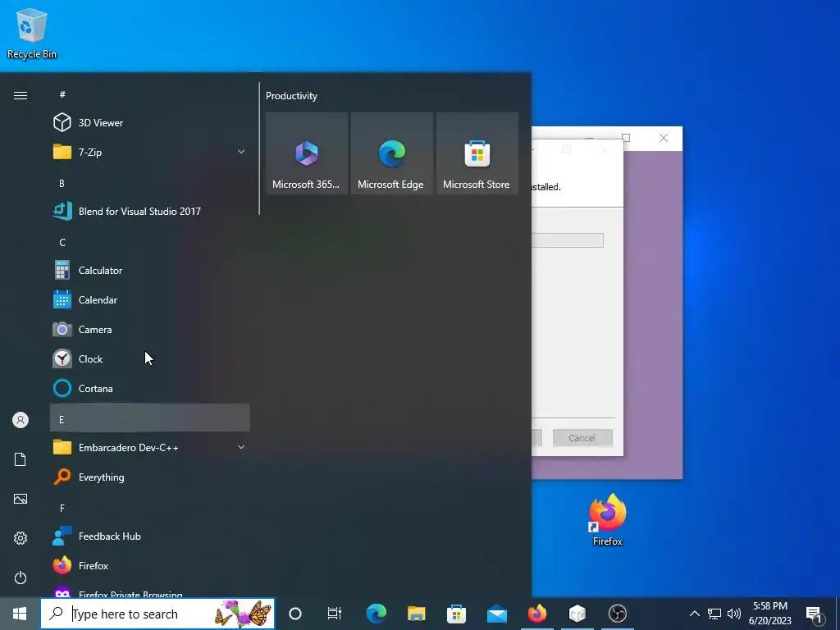Click the Windows Start button
Screen dimensions: 840x630
(20, 614)
